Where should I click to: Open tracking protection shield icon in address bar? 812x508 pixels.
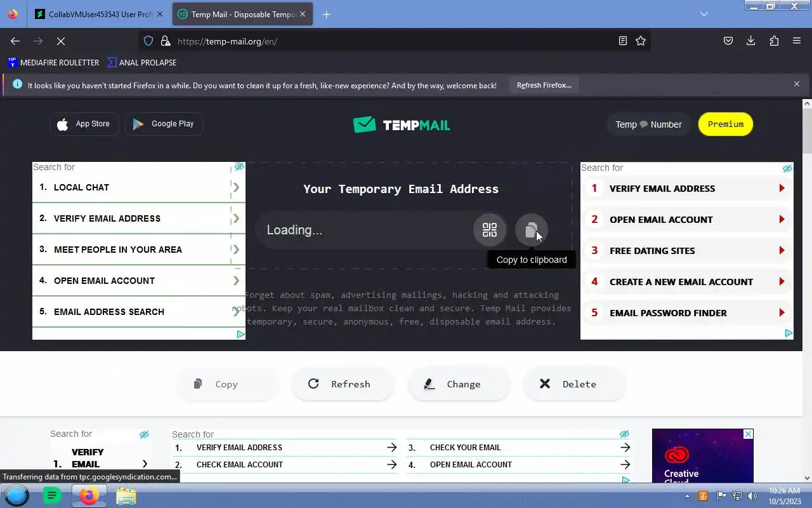(148, 41)
